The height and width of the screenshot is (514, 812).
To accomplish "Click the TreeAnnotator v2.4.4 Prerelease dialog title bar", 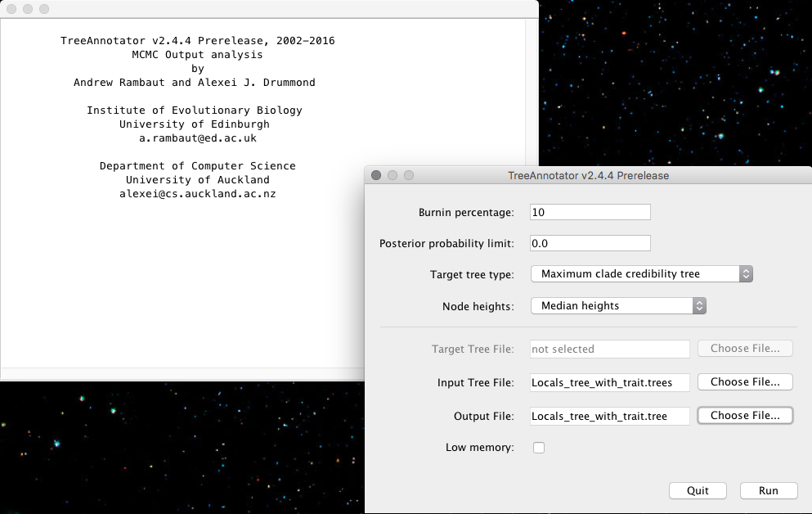I will pyautogui.click(x=588, y=175).
